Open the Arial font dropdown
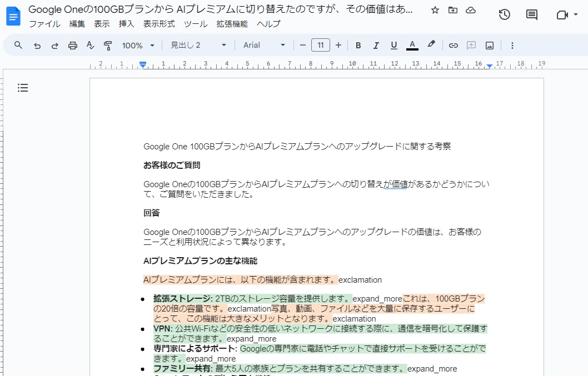 click(264, 46)
